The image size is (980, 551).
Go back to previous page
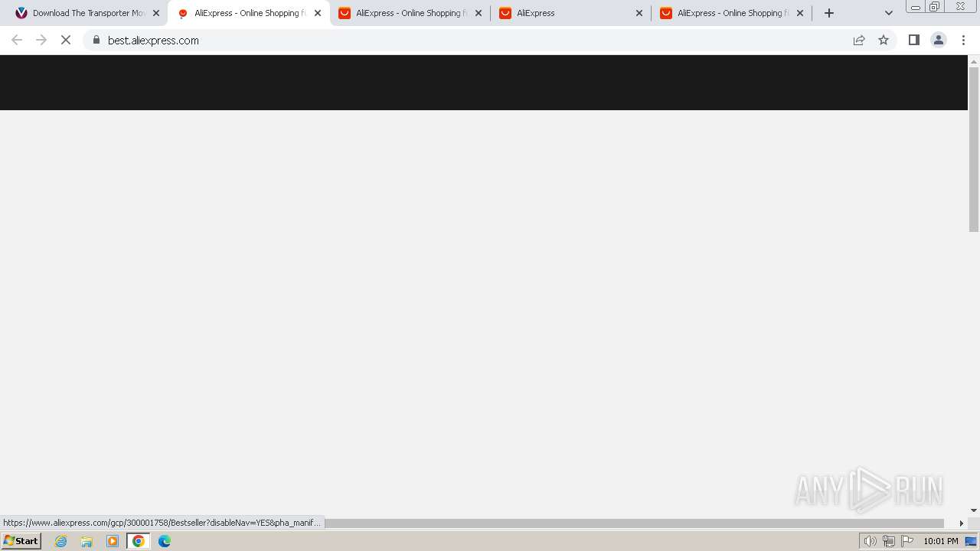pos(17,40)
